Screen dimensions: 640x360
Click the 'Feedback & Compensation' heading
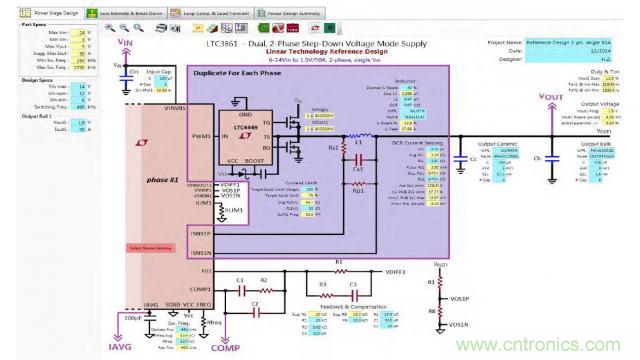353,307
